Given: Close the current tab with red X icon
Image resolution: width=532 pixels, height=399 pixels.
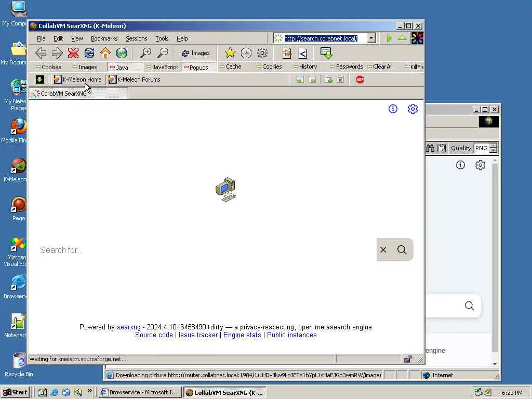Looking at the screenshot, I should point(340,79).
